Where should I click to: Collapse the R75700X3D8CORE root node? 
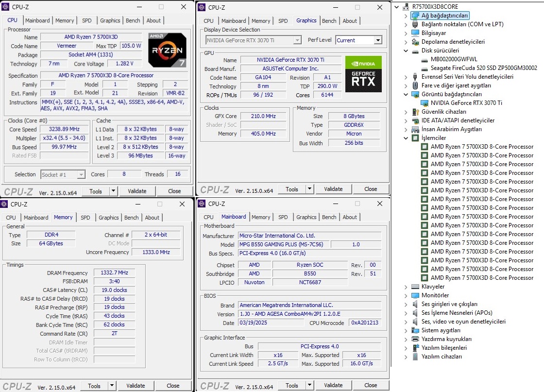(396, 7)
